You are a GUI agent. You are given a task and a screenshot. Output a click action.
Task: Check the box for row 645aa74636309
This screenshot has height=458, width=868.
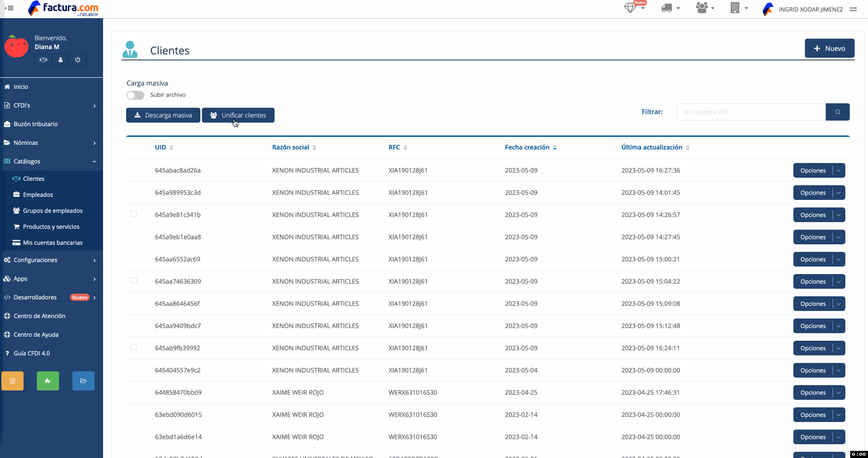pos(134,281)
